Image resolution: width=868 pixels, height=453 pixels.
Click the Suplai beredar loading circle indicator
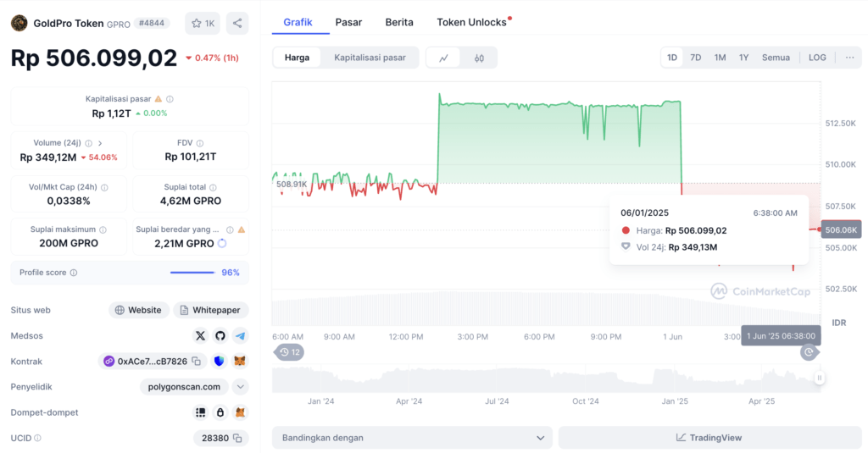pyautogui.click(x=222, y=243)
